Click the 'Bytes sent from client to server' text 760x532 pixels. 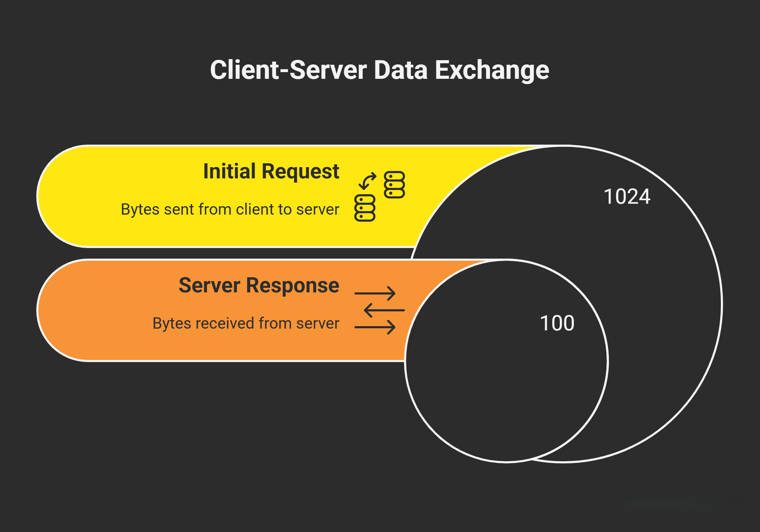230,209
